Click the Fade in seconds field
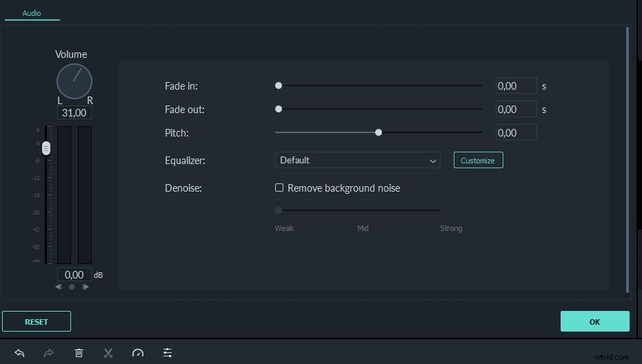This screenshot has width=642, height=364. point(516,85)
